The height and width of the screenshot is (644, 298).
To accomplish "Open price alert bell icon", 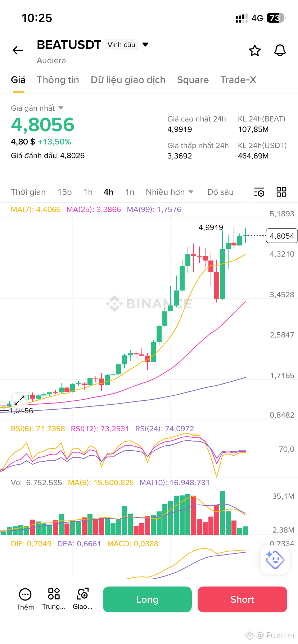I will pos(280,51).
